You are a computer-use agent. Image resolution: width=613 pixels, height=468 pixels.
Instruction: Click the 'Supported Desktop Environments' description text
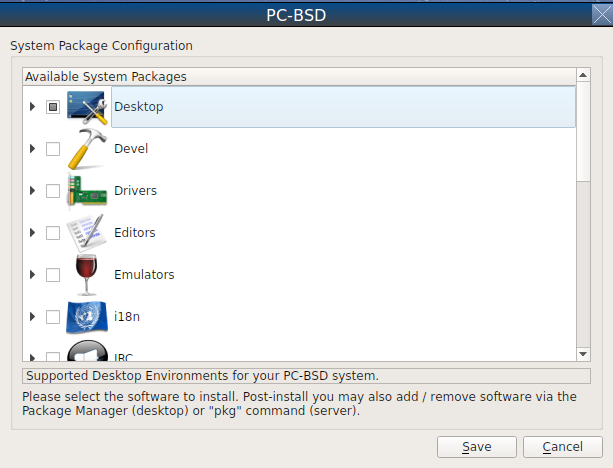202,376
